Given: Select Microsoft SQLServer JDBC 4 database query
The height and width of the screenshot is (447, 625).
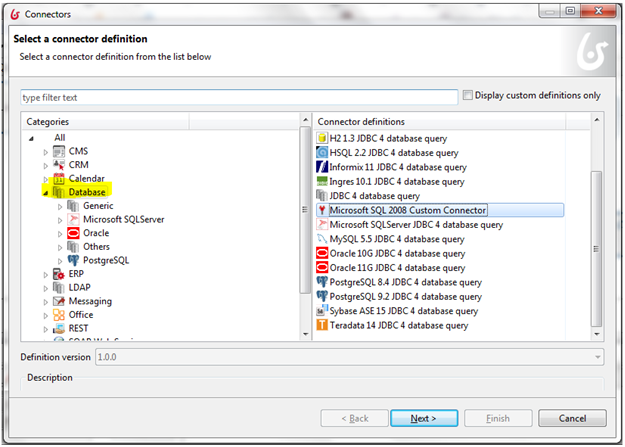Looking at the screenshot, I should tap(416, 224).
